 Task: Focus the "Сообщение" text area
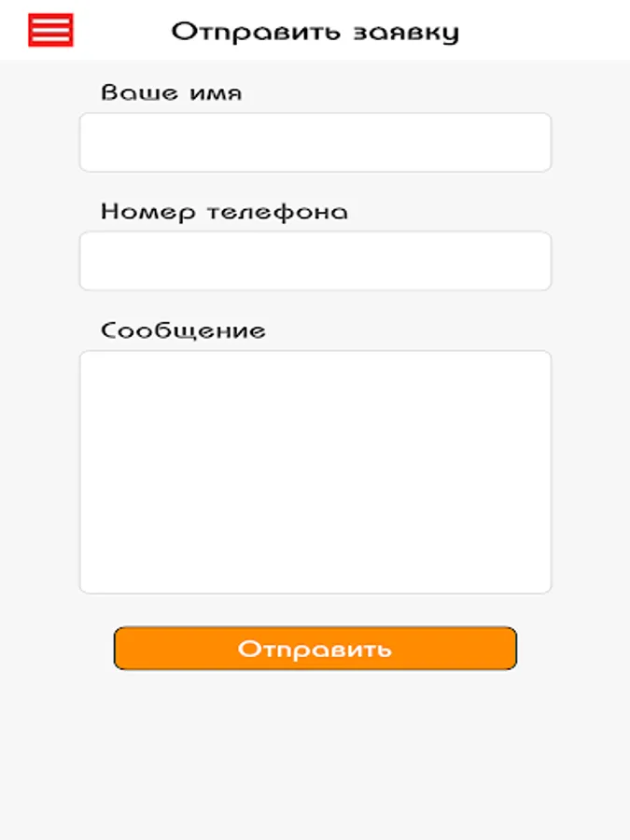315,472
